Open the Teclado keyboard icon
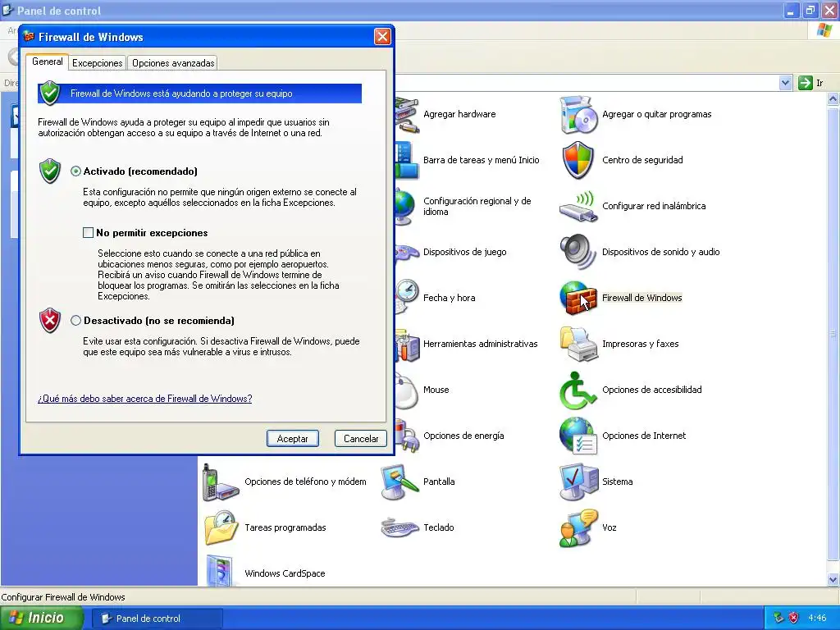The height and width of the screenshot is (630, 840). click(x=399, y=527)
